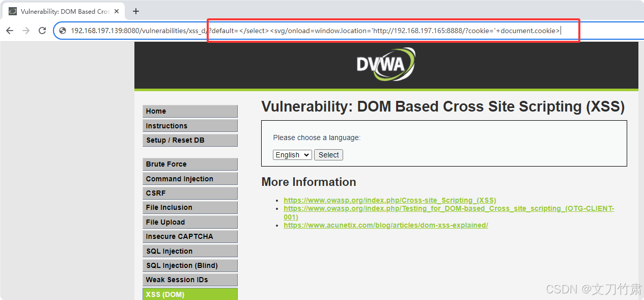Go to CSRF page
This screenshot has width=644, height=300.
(x=190, y=193)
